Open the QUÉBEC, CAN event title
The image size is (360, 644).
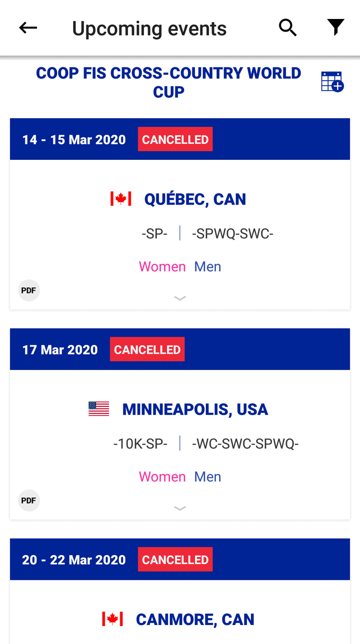195,199
